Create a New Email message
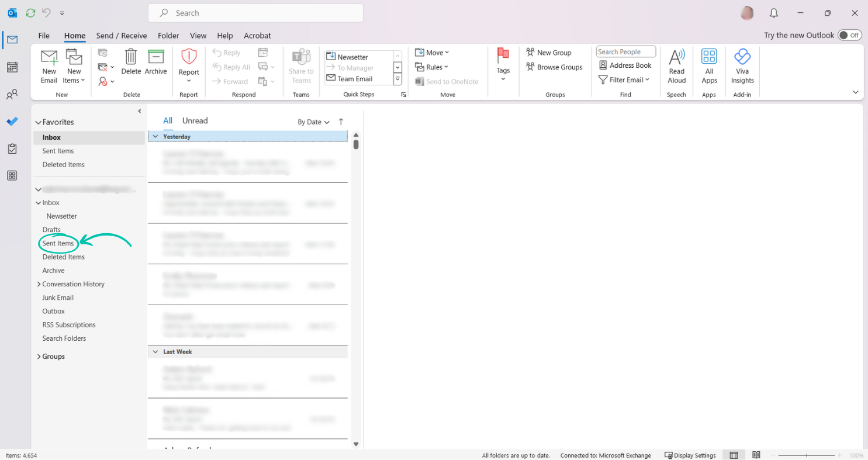The width and height of the screenshot is (868, 460). click(49, 65)
